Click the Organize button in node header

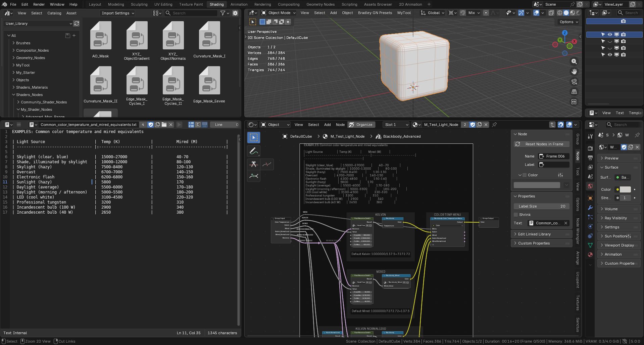pos(361,125)
